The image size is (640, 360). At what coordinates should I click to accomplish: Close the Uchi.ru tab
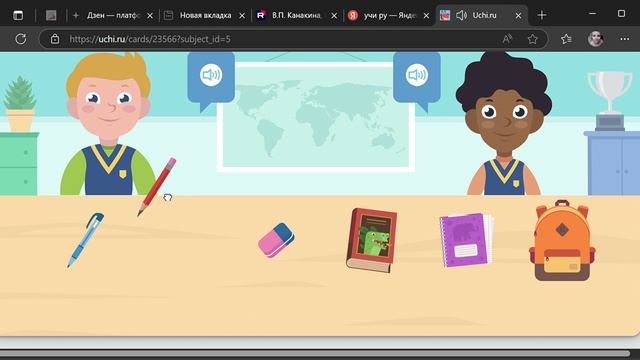[x=518, y=16]
